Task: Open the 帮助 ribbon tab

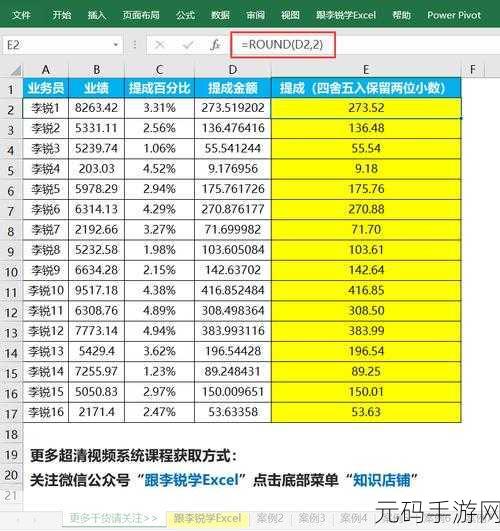Action: click(x=401, y=15)
